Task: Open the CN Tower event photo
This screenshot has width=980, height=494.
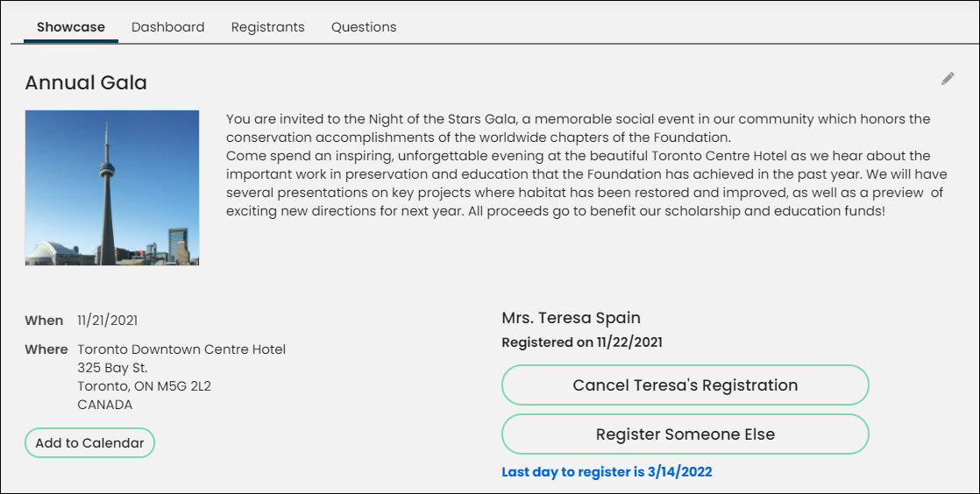Action: coord(112,188)
